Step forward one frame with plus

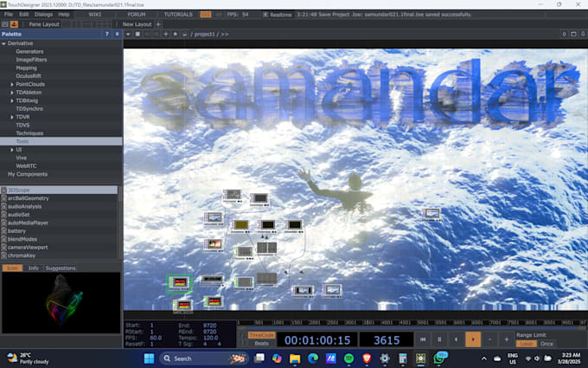point(506,339)
